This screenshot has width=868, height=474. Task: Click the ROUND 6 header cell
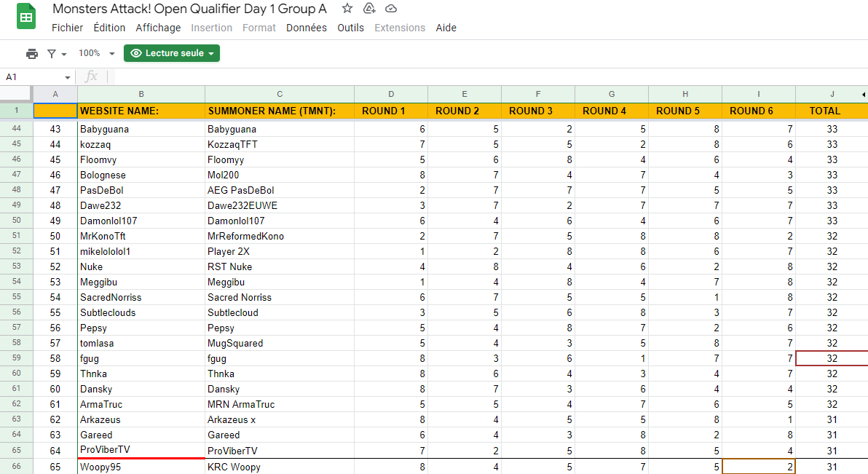tap(758, 111)
